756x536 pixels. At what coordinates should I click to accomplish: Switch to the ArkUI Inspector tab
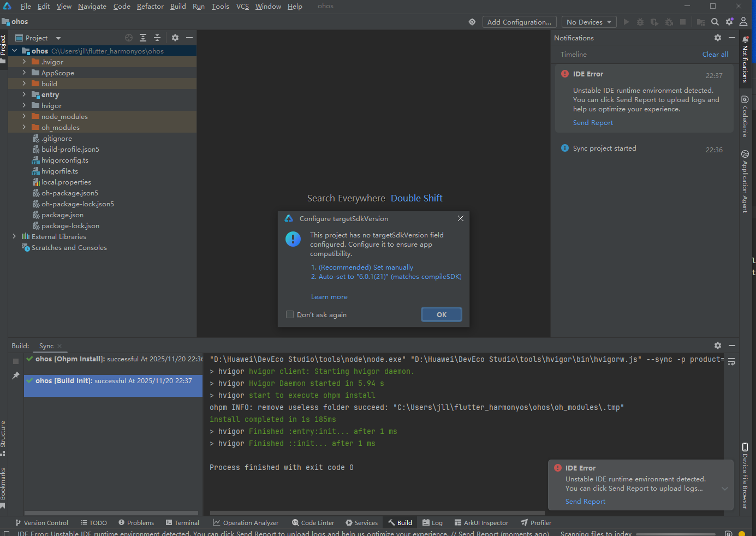481,522
